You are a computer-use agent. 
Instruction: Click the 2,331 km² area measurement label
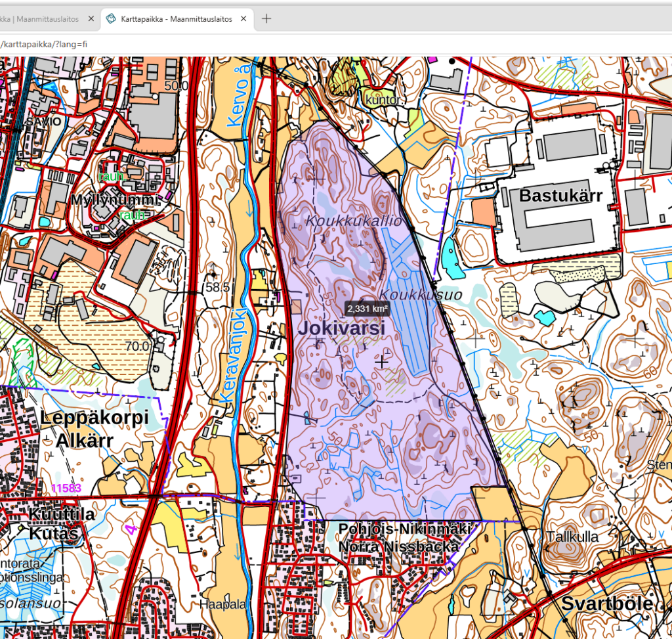(367, 309)
